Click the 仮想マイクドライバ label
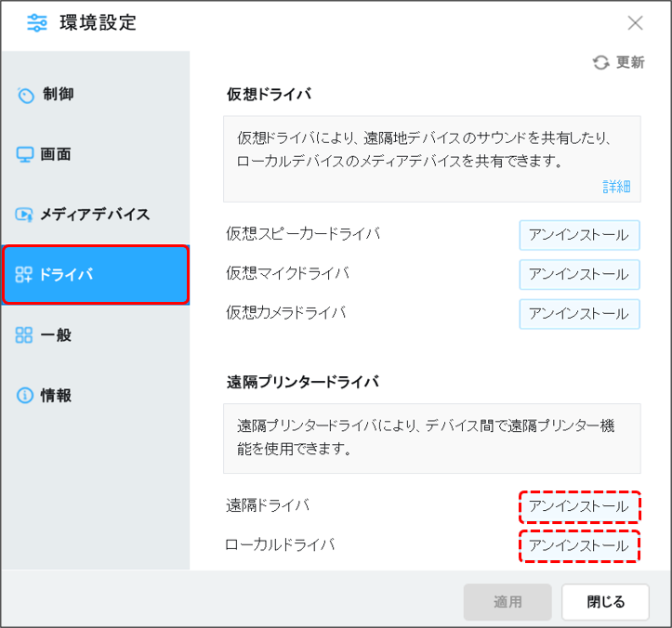672x628 pixels. [287, 273]
